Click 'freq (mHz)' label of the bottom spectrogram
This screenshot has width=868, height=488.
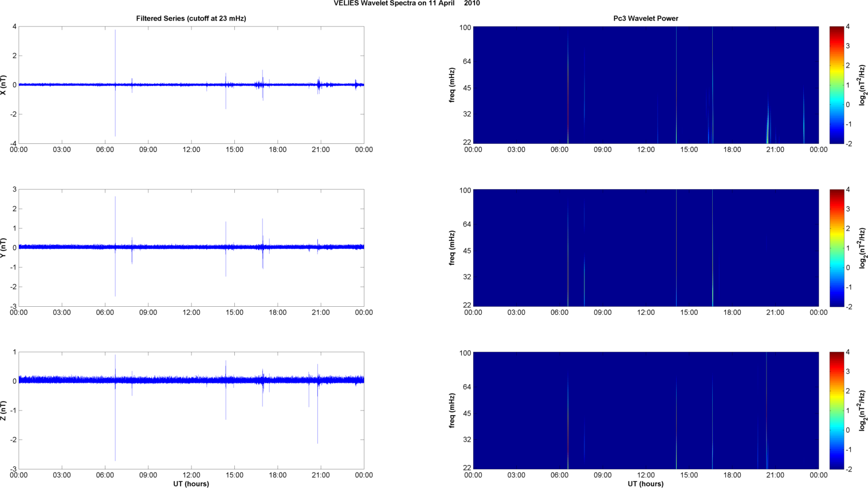[452, 411]
